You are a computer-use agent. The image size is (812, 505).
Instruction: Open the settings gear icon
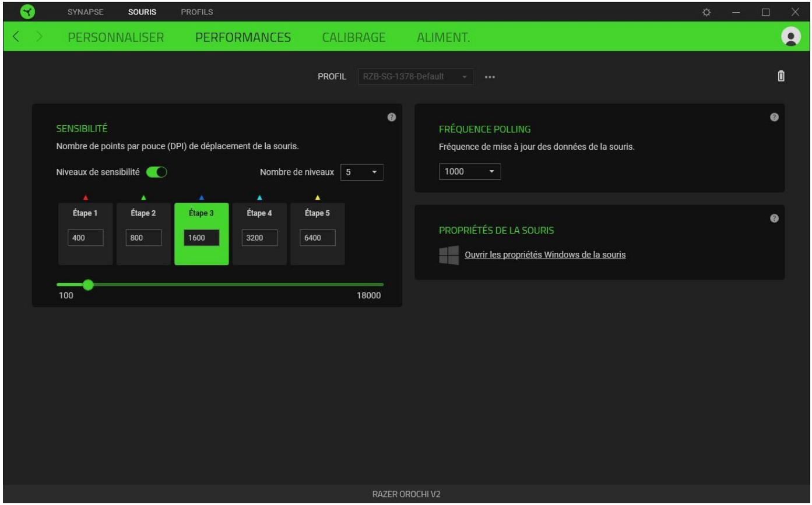click(706, 12)
